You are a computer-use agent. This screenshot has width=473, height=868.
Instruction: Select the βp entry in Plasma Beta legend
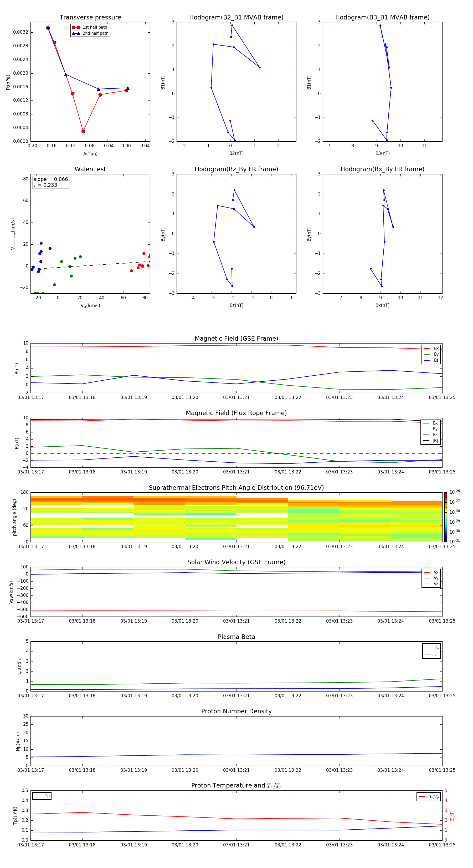431,647
